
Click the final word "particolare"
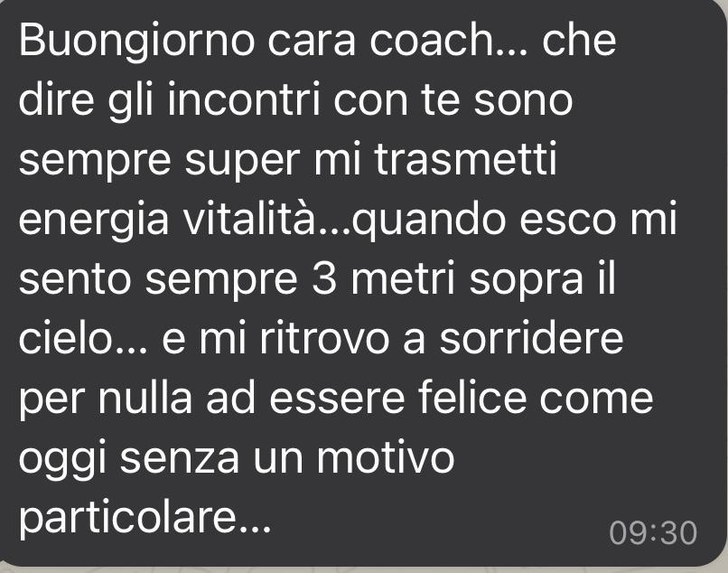pos(128,520)
